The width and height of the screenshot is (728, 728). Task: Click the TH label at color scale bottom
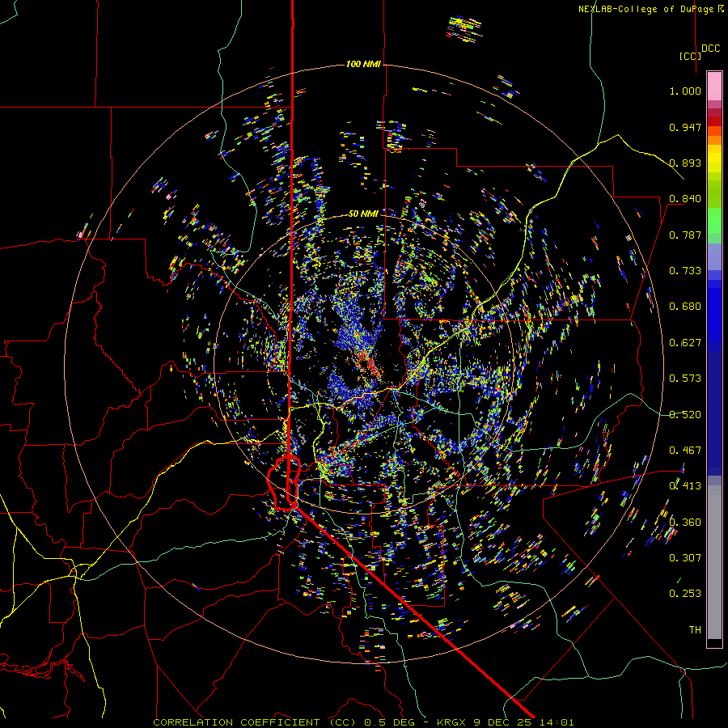[x=695, y=630]
